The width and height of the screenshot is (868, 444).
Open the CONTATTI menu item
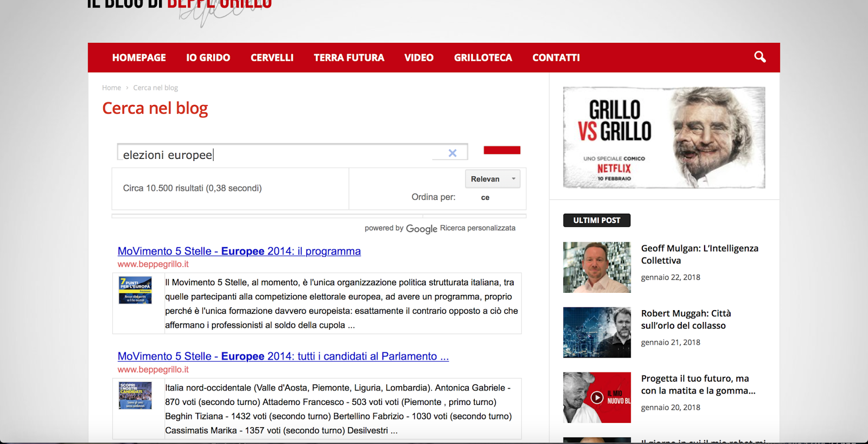[x=556, y=57]
